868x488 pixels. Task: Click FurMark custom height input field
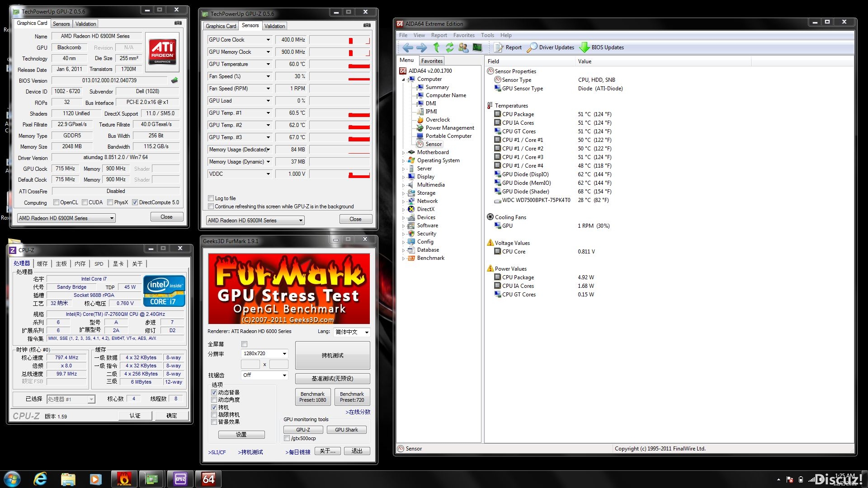278,364
